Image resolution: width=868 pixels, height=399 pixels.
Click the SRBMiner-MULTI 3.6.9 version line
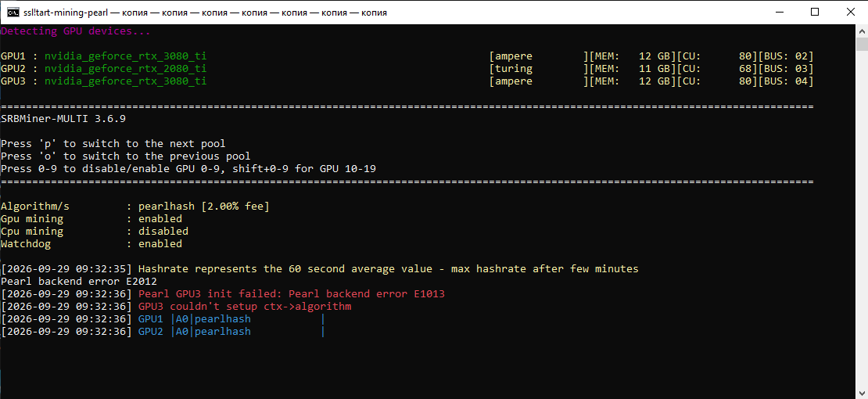coord(66,119)
